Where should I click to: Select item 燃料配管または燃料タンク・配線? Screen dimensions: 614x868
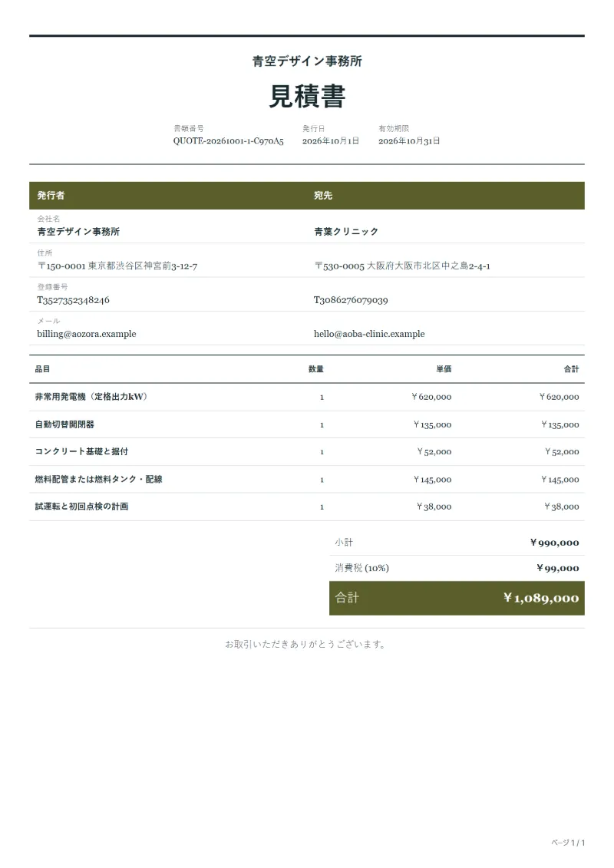[x=98, y=479]
